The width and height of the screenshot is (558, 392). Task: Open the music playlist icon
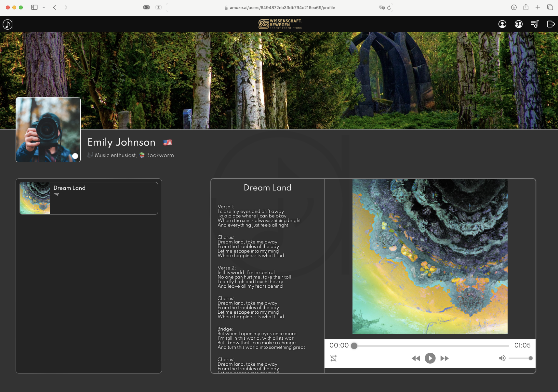click(535, 24)
